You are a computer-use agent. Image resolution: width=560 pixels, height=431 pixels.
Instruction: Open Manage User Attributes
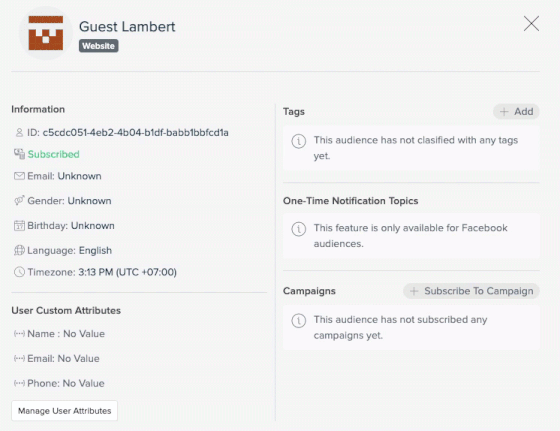(65, 411)
